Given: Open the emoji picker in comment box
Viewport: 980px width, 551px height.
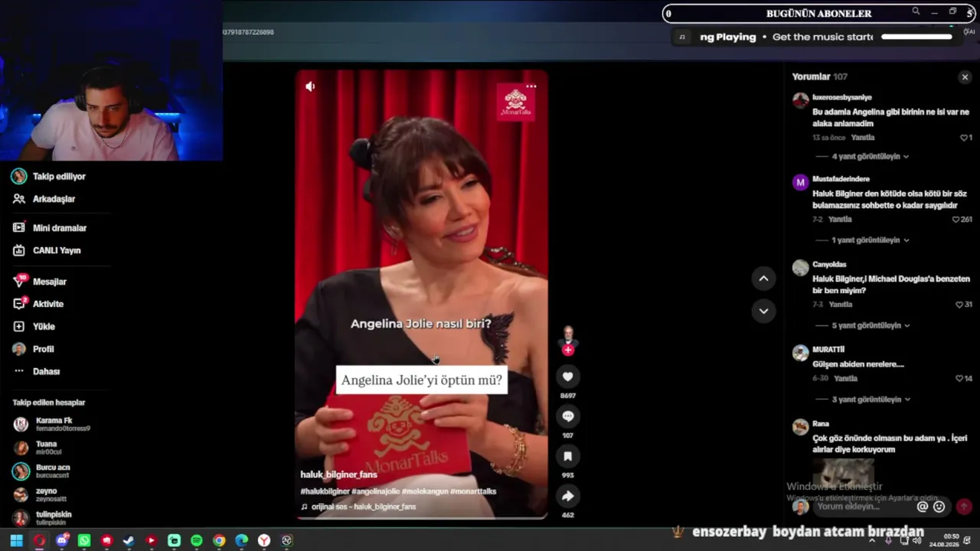Looking at the screenshot, I should pyautogui.click(x=939, y=507).
